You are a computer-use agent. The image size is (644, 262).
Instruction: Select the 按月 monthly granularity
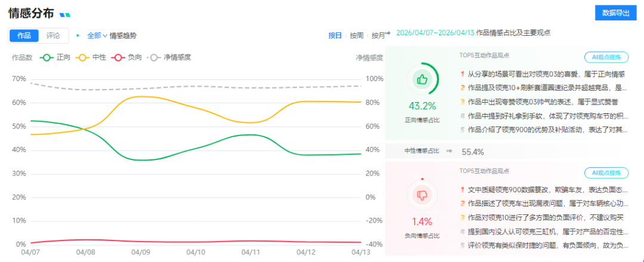coord(378,35)
